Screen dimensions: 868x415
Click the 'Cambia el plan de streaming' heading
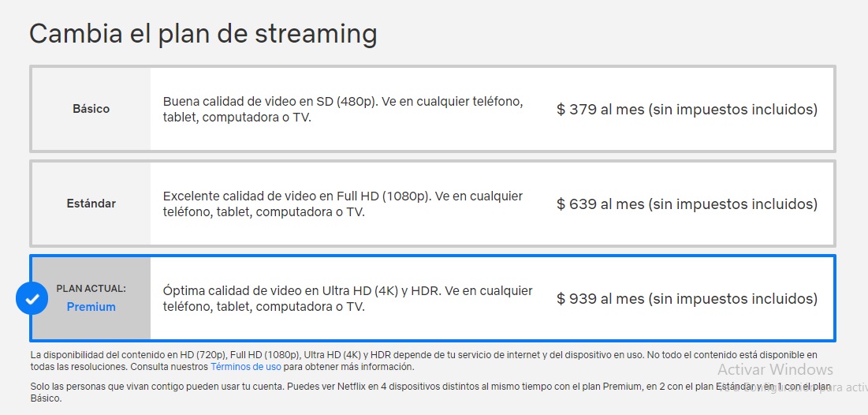coord(203,35)
